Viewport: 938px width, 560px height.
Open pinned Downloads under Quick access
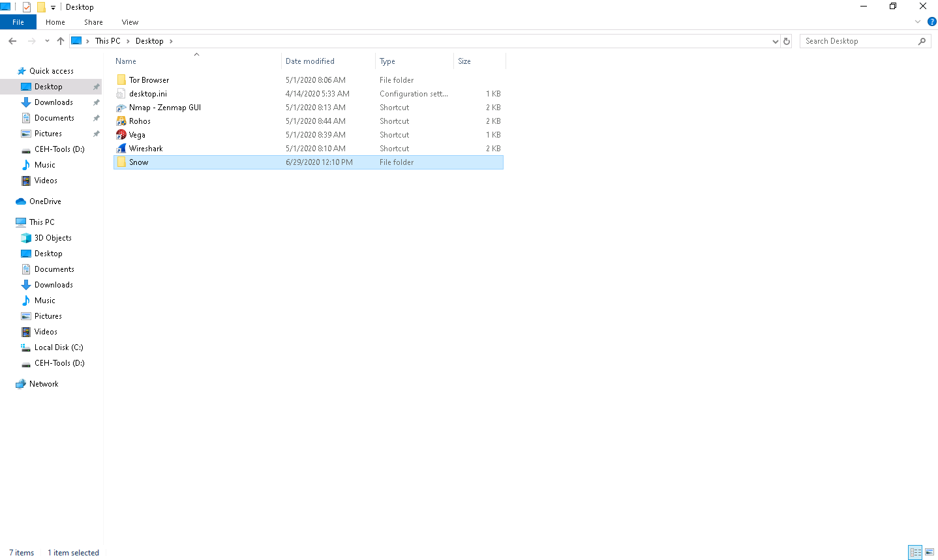click(x=53, y=102)
